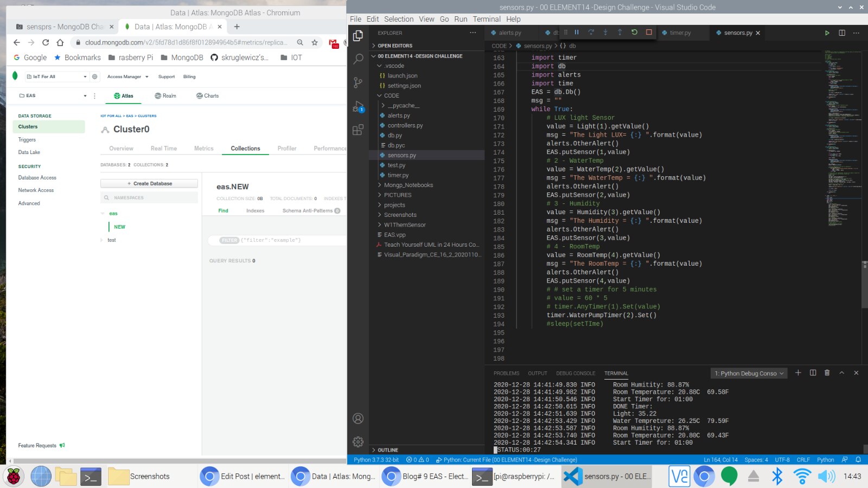Pause the debugger in debug toolbar
This screenshot has width=868, height=488.
point(577,33)
